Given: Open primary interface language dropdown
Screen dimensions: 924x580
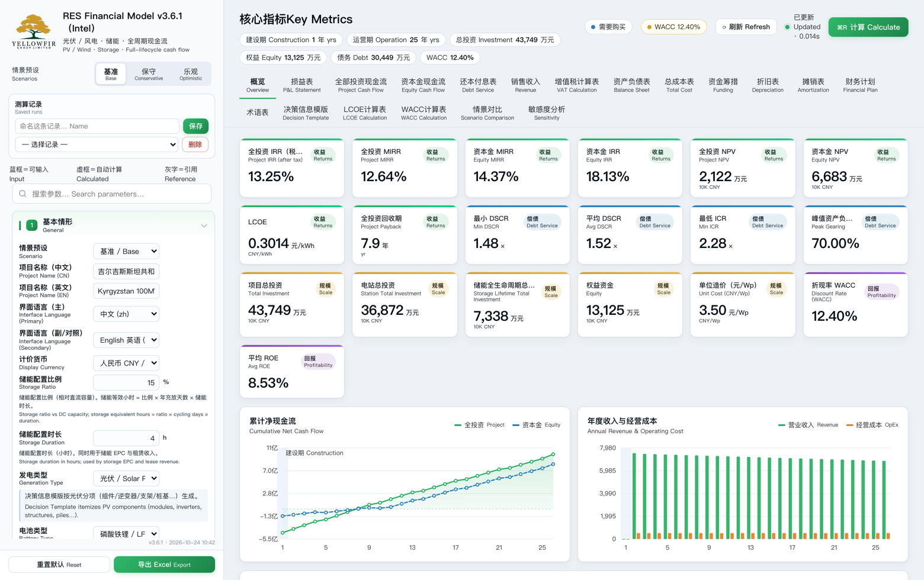Looking at the screenshot, I should tap(126, 314).
